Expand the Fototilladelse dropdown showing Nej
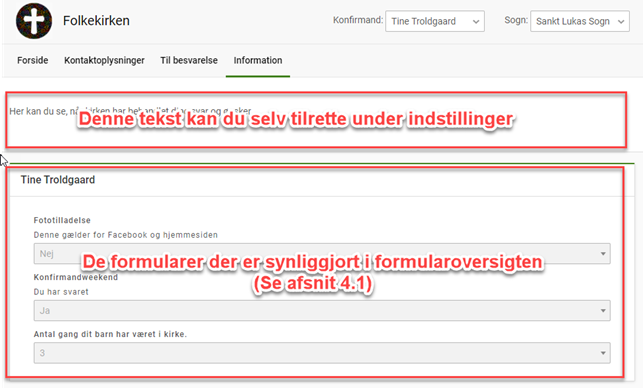The height and width of the screenshot is (388, 643). (x=322, y=253)
